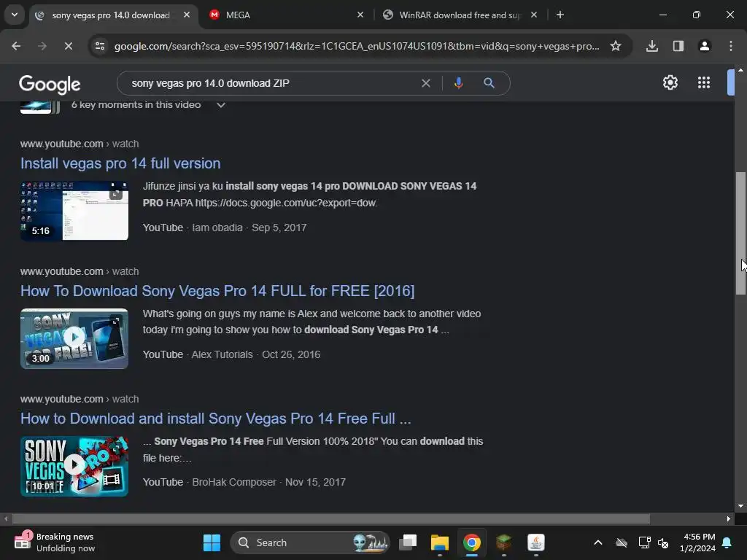
Task: Open 'How To Download Sony Vegas Pro 14 FULL for FREE' link
Action: tap(217, 291)
